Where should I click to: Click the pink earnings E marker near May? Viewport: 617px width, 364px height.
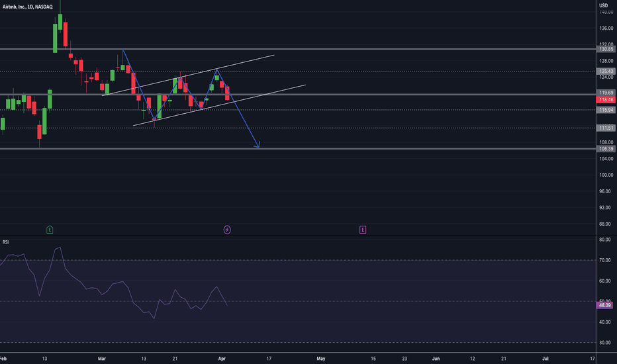click(x=363, y=230)
